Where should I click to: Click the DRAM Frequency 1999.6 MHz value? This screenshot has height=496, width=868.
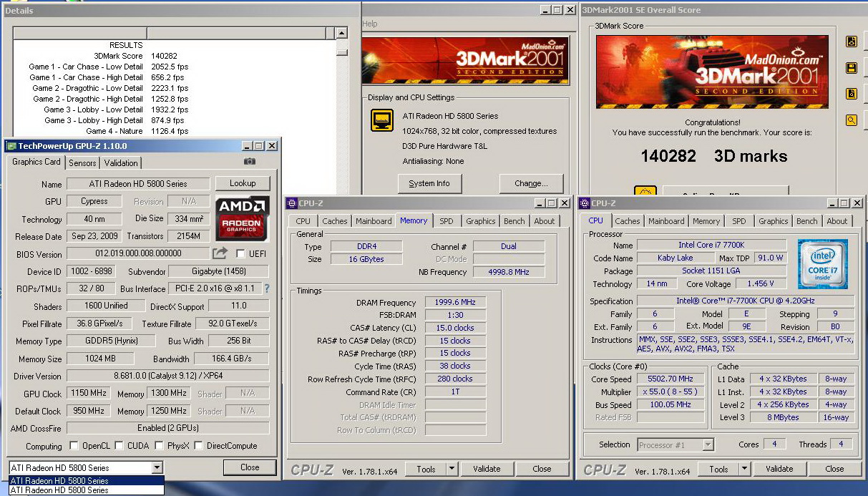(456, 303)
